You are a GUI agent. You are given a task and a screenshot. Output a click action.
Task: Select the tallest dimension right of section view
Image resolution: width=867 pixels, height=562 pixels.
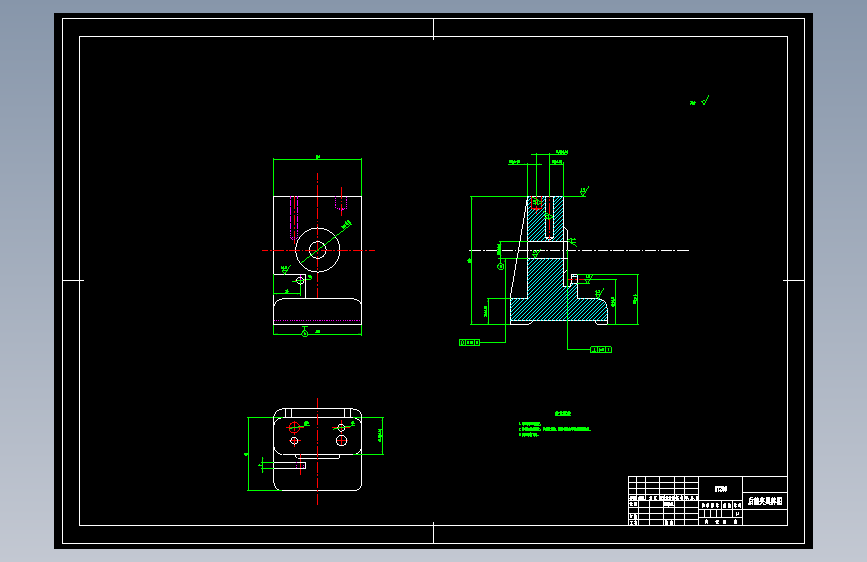(638, 299)
